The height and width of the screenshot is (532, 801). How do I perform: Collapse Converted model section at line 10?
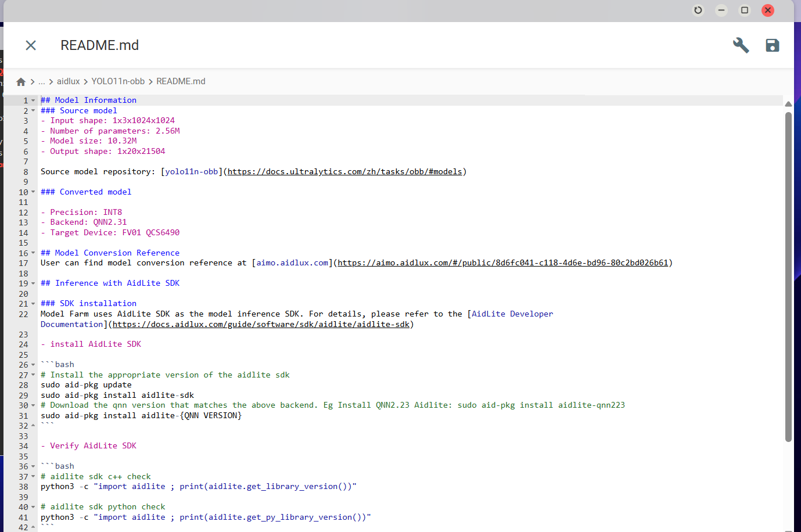33,192
